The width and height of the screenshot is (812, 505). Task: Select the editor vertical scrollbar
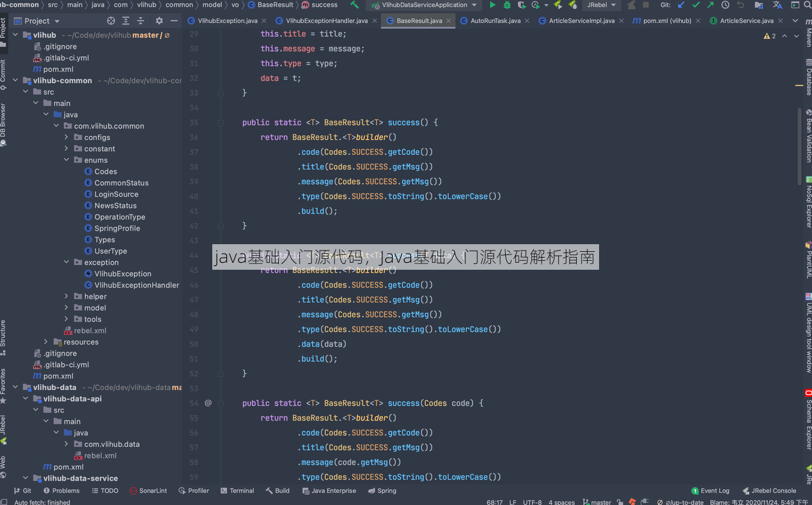[x=799, y=147]
